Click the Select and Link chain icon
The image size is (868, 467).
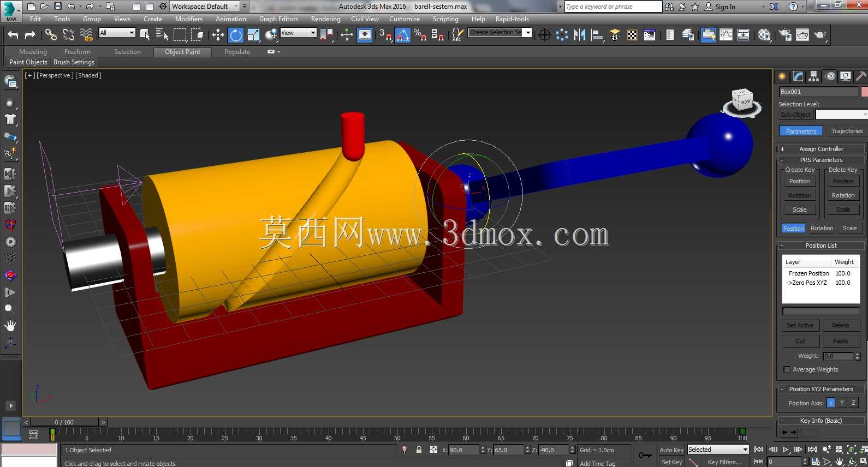point(51,35)
